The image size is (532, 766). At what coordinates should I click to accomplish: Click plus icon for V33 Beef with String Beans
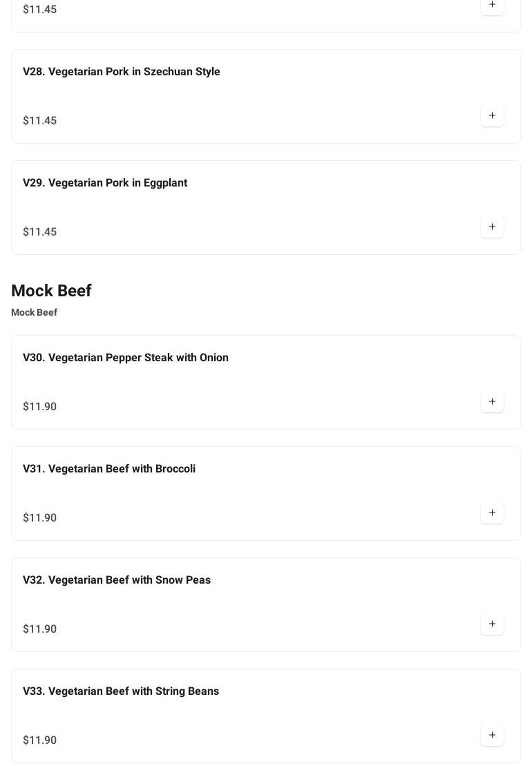[x=492, y=735]
